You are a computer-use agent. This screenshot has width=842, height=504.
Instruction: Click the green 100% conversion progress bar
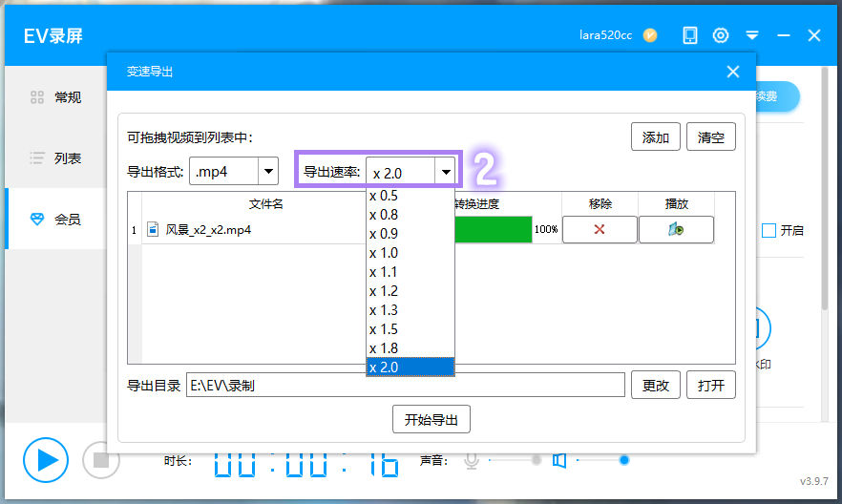pyautogui.click(x=493, y=230)
